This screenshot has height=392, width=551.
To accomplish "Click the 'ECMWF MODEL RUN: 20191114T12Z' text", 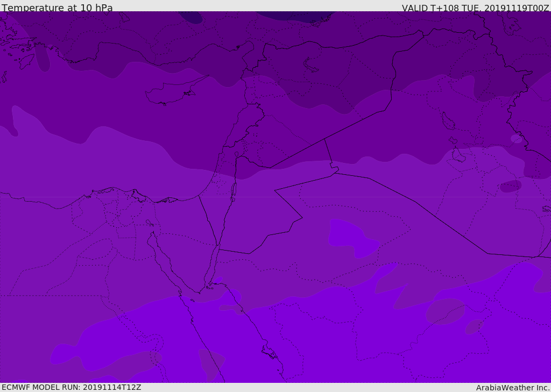I will pyautogui.click(x=72, y=387).
